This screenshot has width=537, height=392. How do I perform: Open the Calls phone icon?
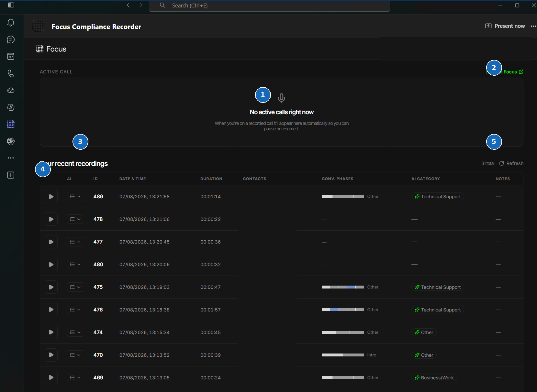[x=11, y=73]
